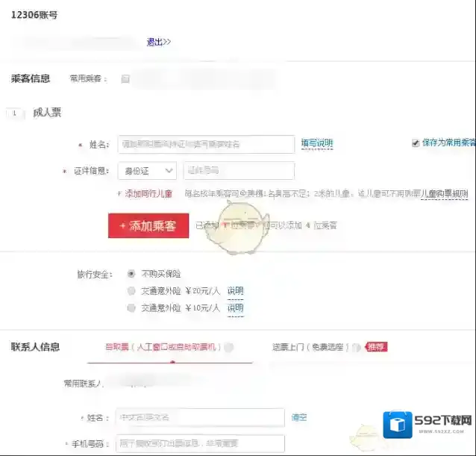
Task: Select the 不购买保险 radio option
Action: (131, 274)
